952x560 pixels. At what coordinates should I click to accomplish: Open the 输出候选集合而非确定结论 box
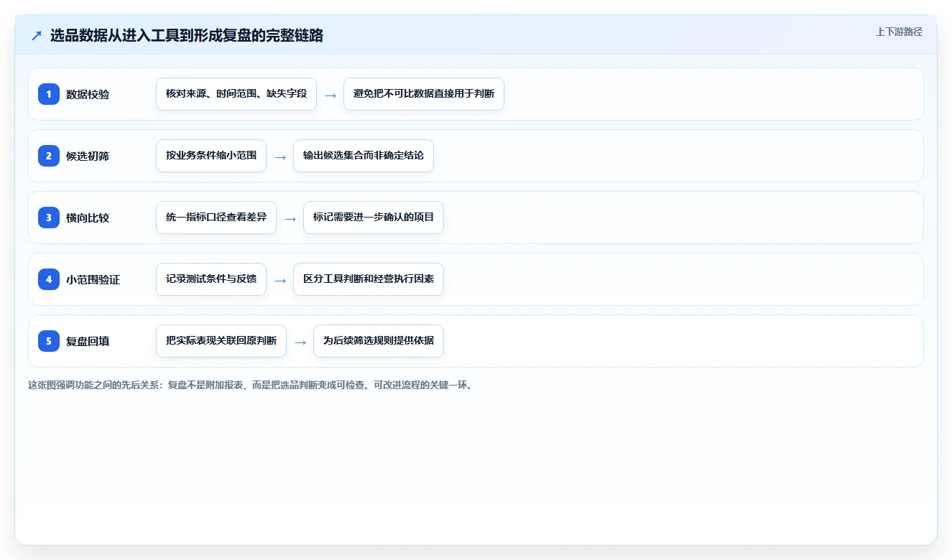(x=364, y=156)
